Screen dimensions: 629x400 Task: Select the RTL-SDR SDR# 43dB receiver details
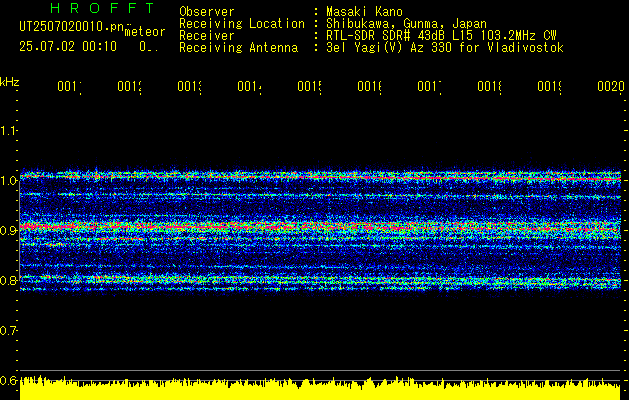click(x=441, y=36)
